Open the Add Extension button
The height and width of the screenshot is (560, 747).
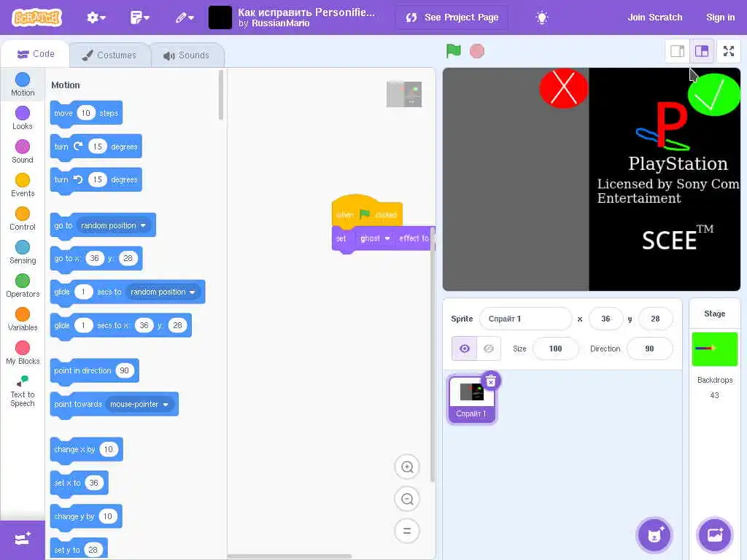(x=23, y=540)
